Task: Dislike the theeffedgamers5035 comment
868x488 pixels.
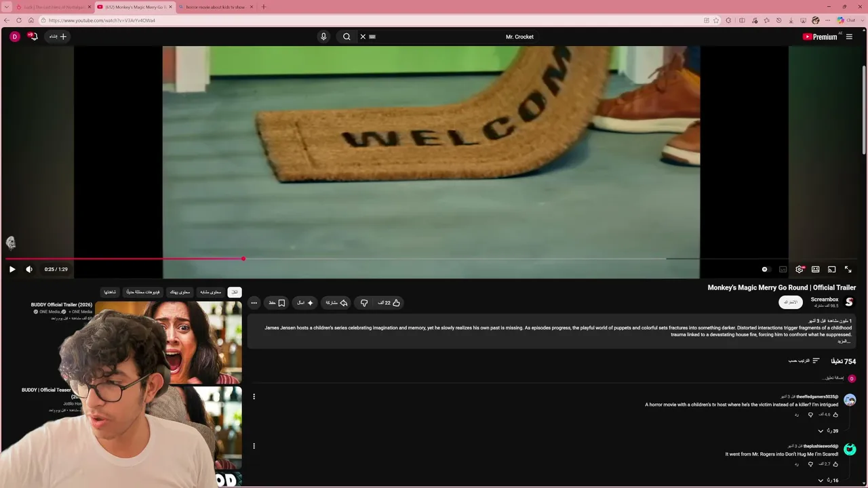Action: 810,415
